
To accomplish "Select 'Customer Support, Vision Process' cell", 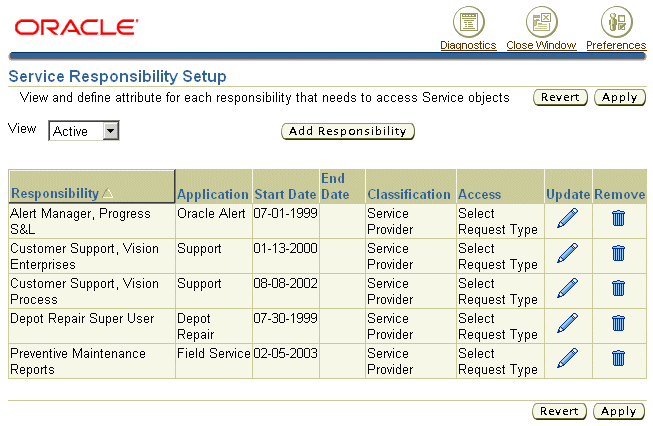I will click(x=92, y=291).
